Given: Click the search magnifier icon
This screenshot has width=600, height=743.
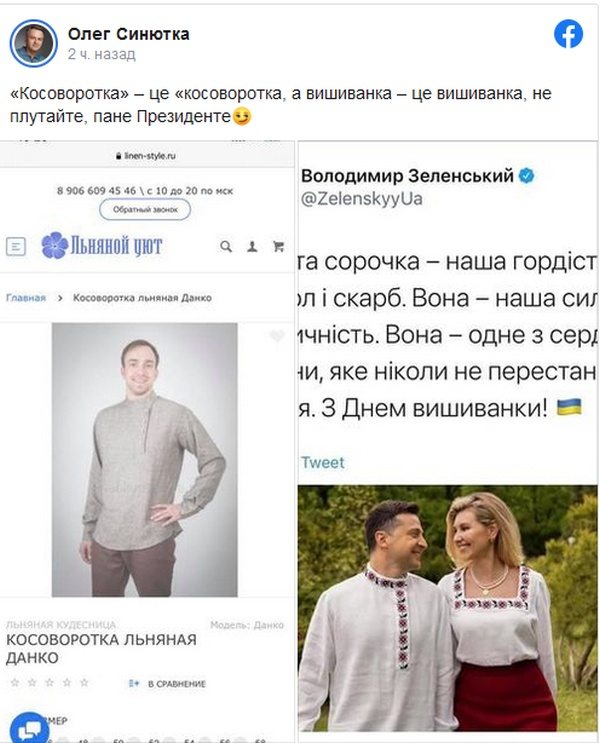Looking at the screenshot, I should (226, 246).
